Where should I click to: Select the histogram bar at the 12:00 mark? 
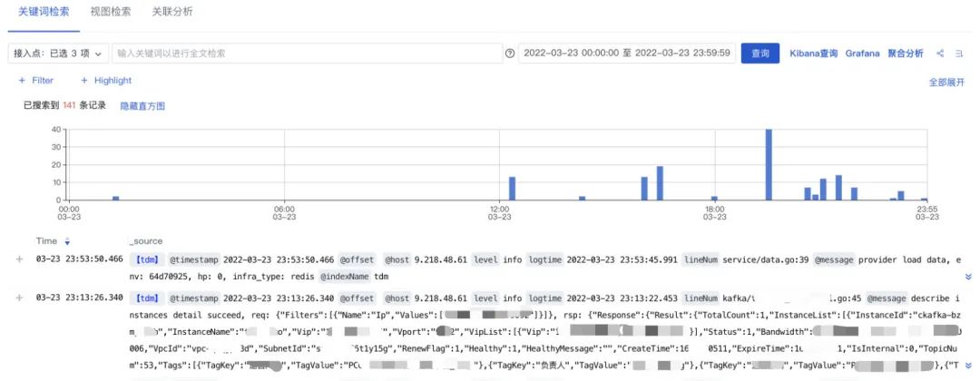[513, 188]
